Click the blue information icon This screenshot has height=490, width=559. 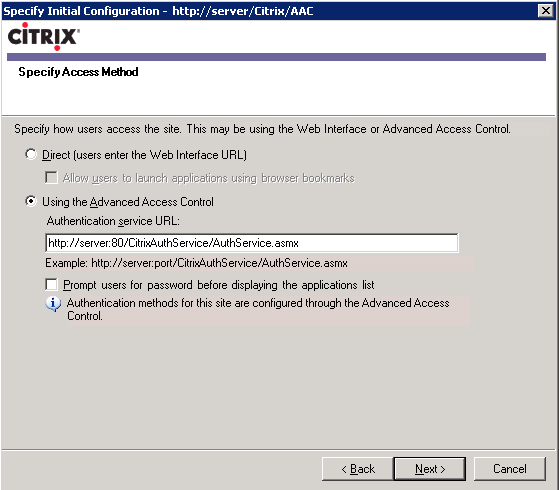click(x=53, y=304)
